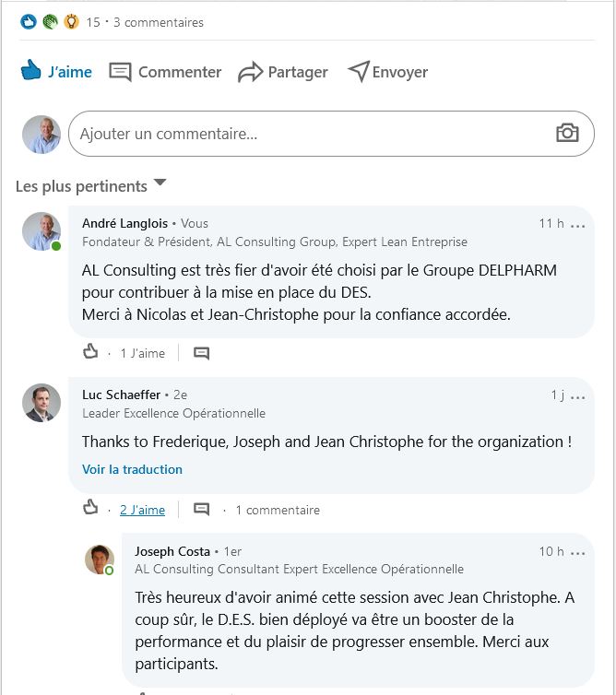Viewport: 616px width, 695px height.
Task: Like Luc Schaeffer's comment with thumbs-up
Action: (90, 508)
